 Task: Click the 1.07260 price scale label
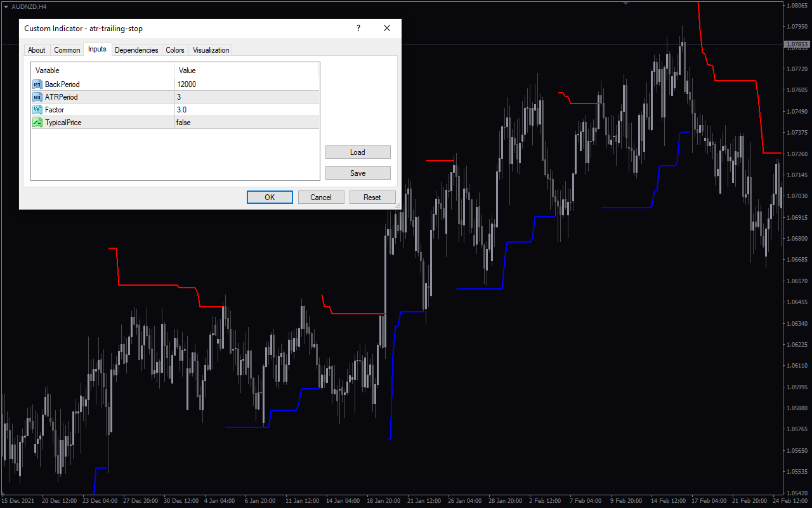tap(797, 154)
